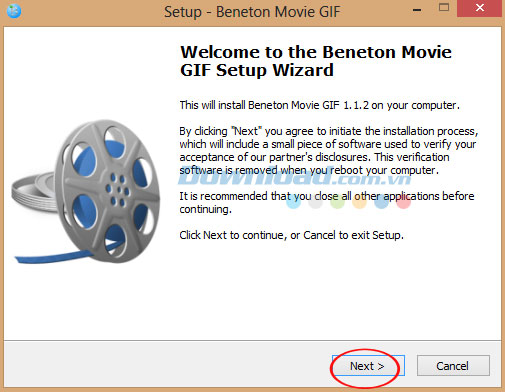
Task: Click the paragraph starting 'By clicking Next'
Action: (329, 151)
